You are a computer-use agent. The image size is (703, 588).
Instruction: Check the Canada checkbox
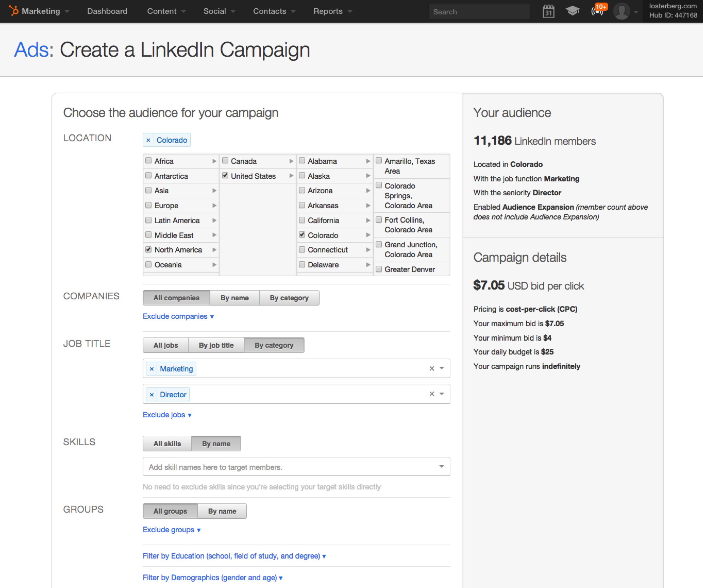225,160
